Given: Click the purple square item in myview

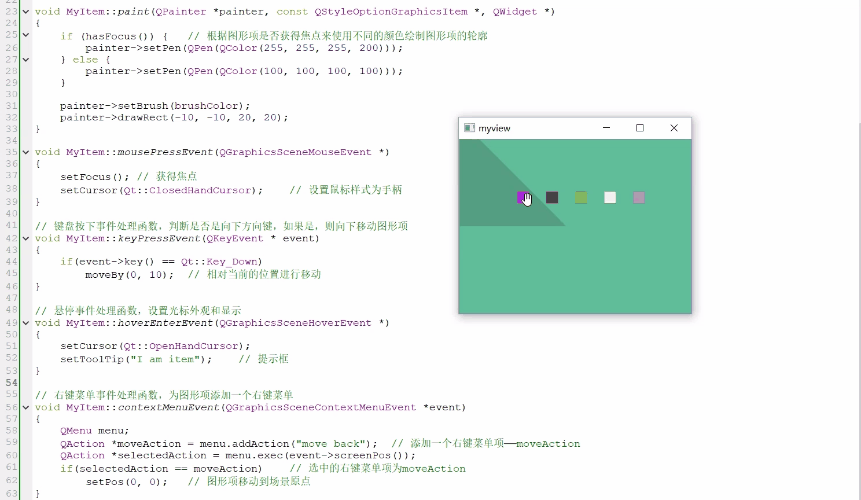Looking at the screenshot, I should coord(522,198).
